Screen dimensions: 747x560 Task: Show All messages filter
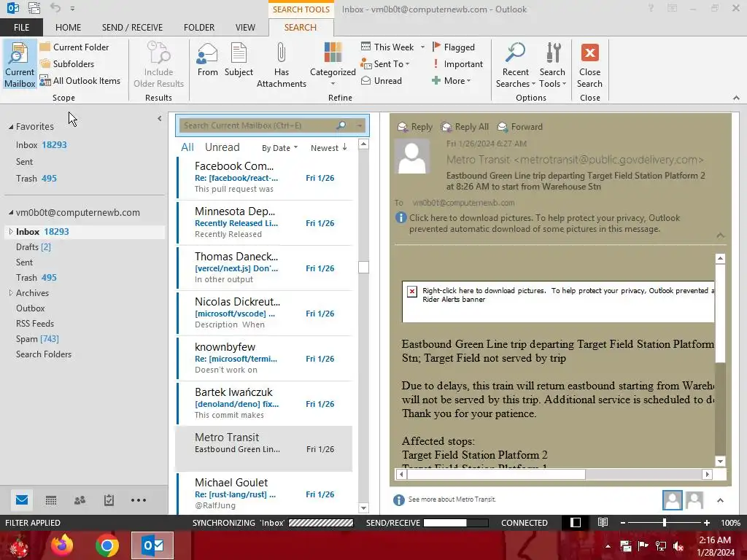[x=187, y=147]
